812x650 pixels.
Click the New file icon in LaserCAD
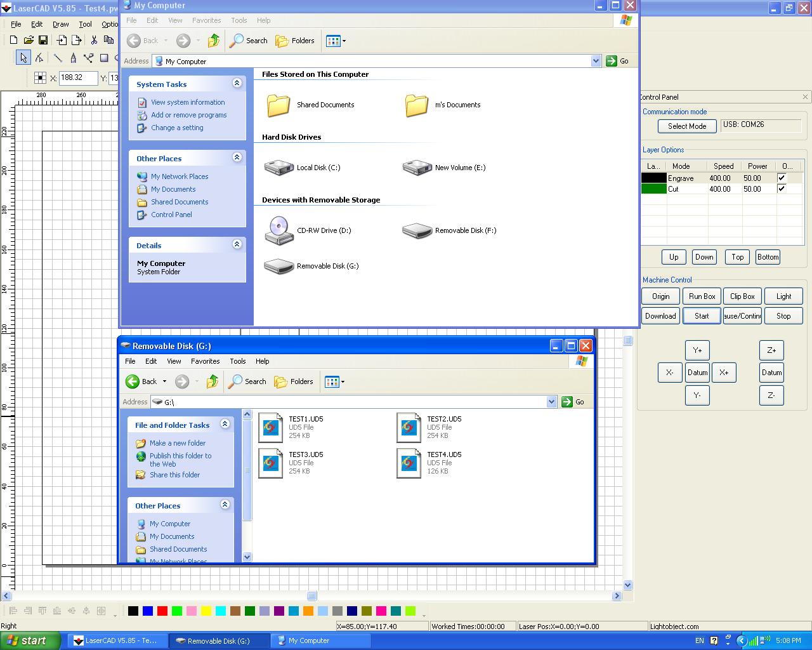[x=13, y=40]
